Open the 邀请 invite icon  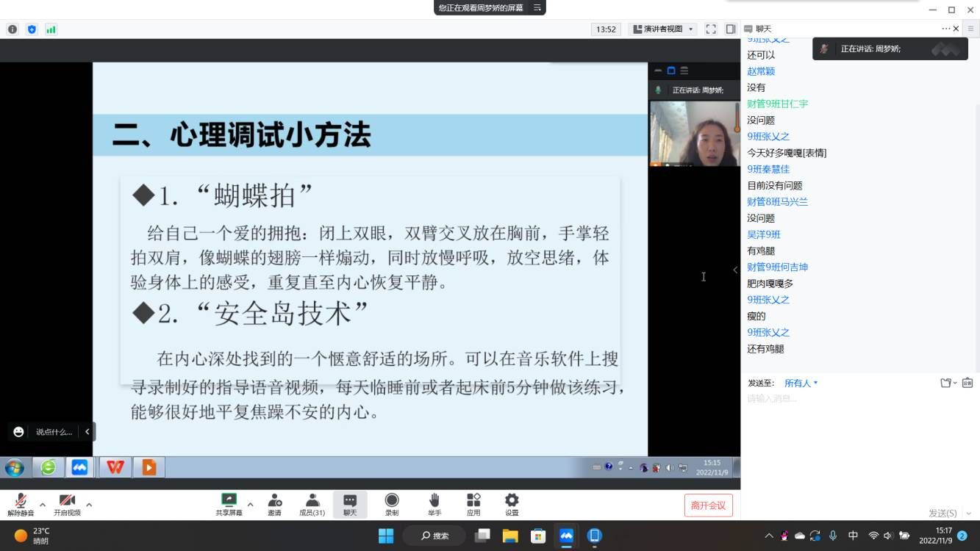(274, 504)
